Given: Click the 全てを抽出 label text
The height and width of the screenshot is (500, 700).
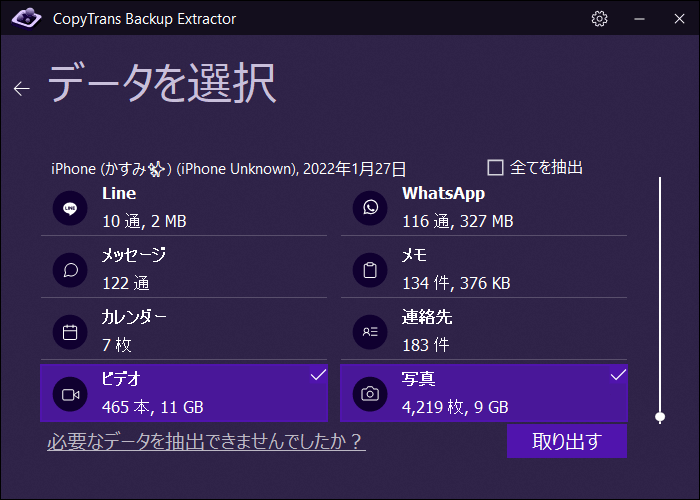Looking at the screenshot, I should tap(546, 168).
